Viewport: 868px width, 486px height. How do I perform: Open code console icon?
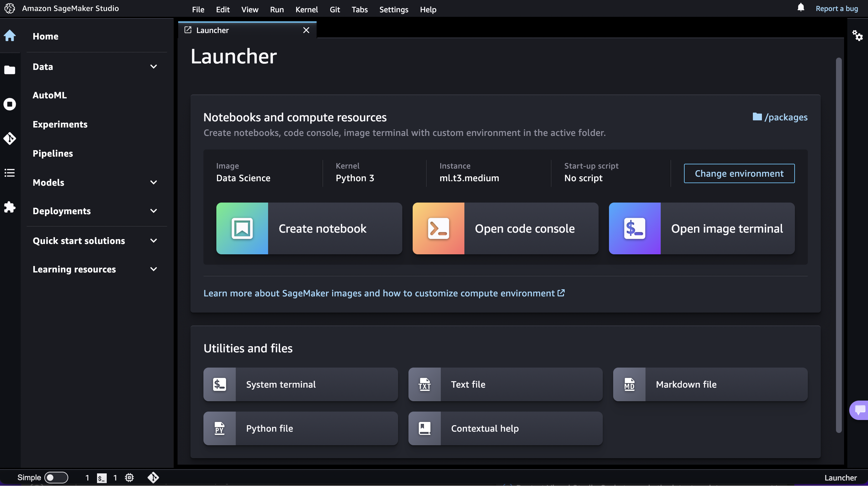pos(438,228)
